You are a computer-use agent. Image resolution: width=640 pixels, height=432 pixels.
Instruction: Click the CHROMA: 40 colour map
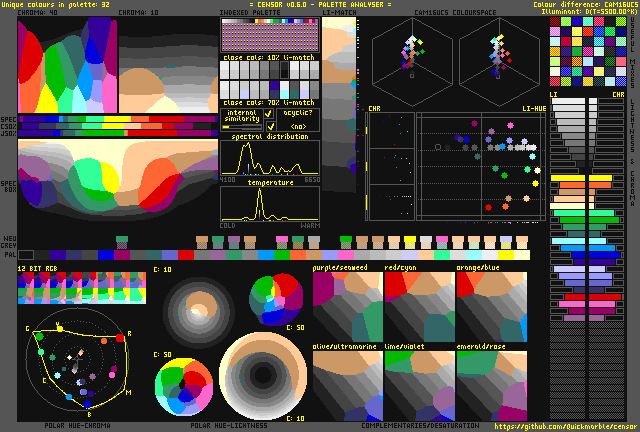(68, 65)
